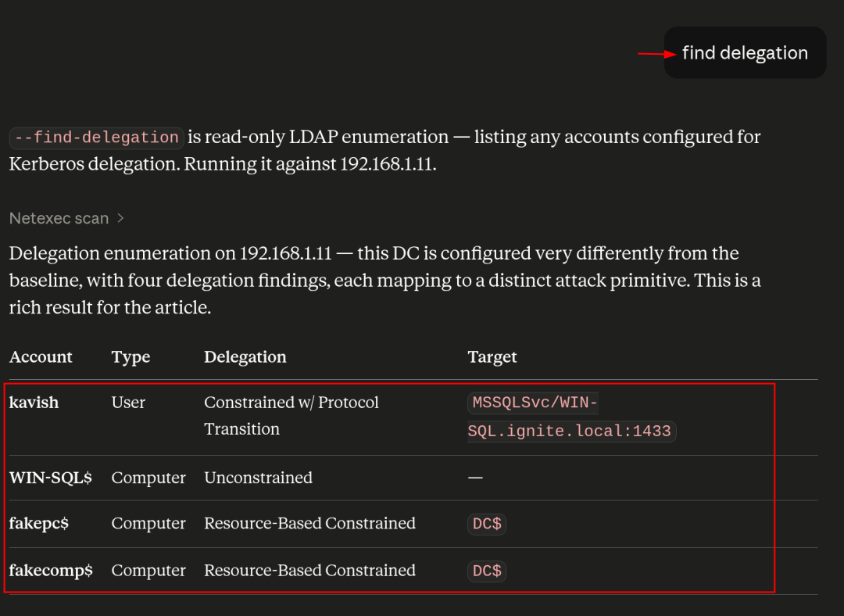Click the DC$ target in the fakecomp$ row

[x=487, y=571]
